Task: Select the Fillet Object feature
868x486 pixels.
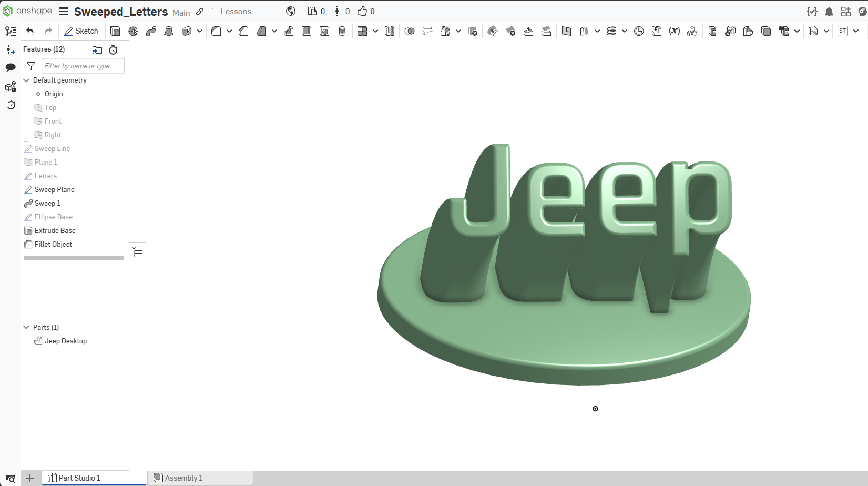Action: coord(53,245)
